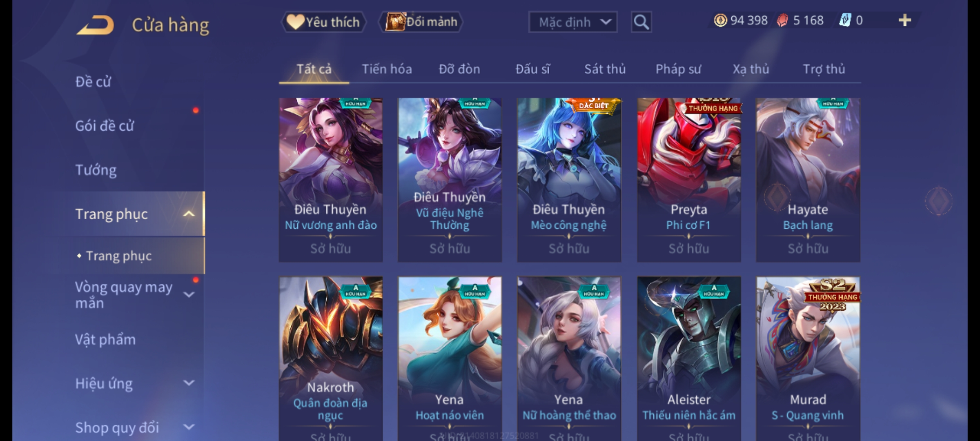980x441 pixels.
Task: Switch to the Pháp sư tab
Action: (678, 69)
